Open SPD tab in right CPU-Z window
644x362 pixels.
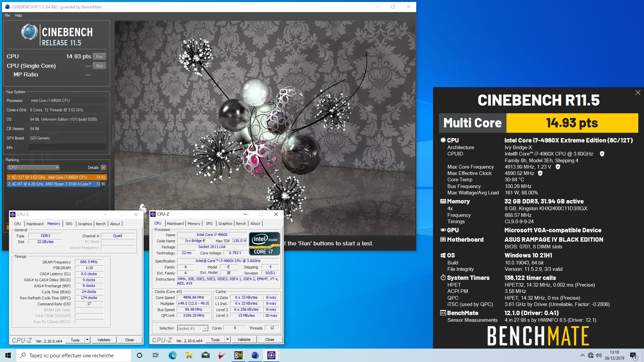tap(209, 224)
